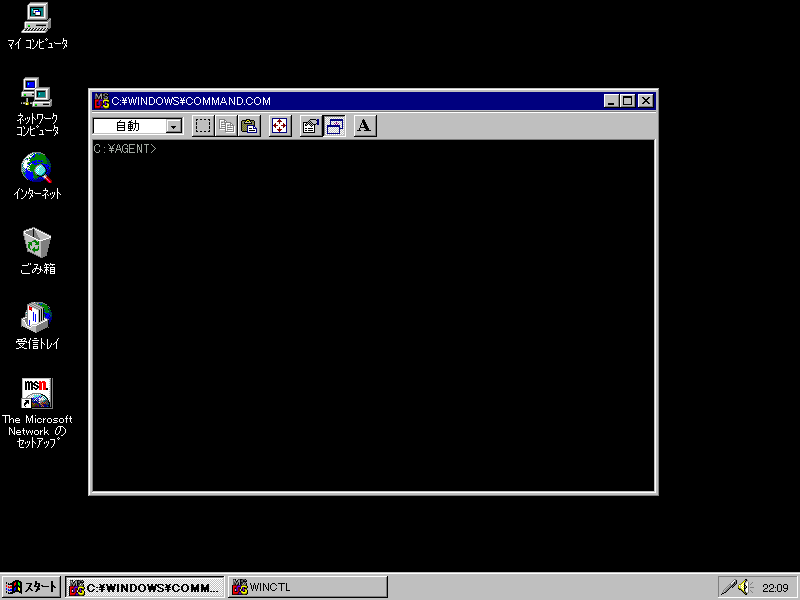800x600 pixels.
Task: Maximize the COMMAND.COM window
Action: (628, 101)
